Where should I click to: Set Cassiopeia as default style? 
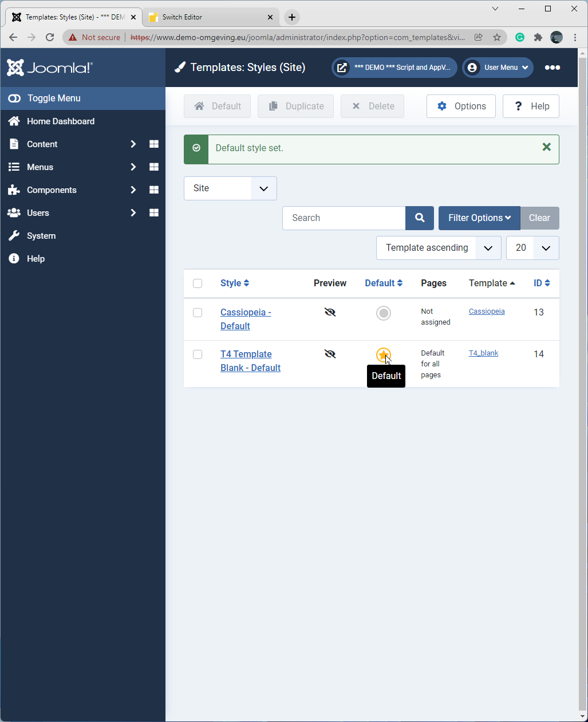384,313
